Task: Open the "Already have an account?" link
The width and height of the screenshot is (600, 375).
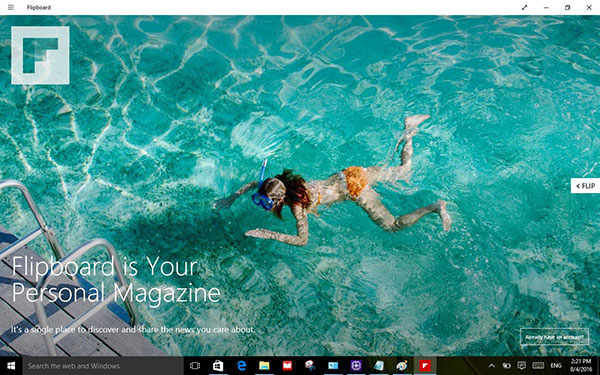Action: [x=554, y=337]
